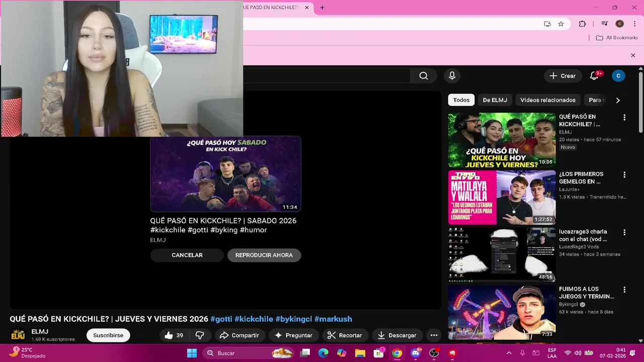Click the YouTube search magnifier icon
The image size is (644, 362).
(424, 76)
